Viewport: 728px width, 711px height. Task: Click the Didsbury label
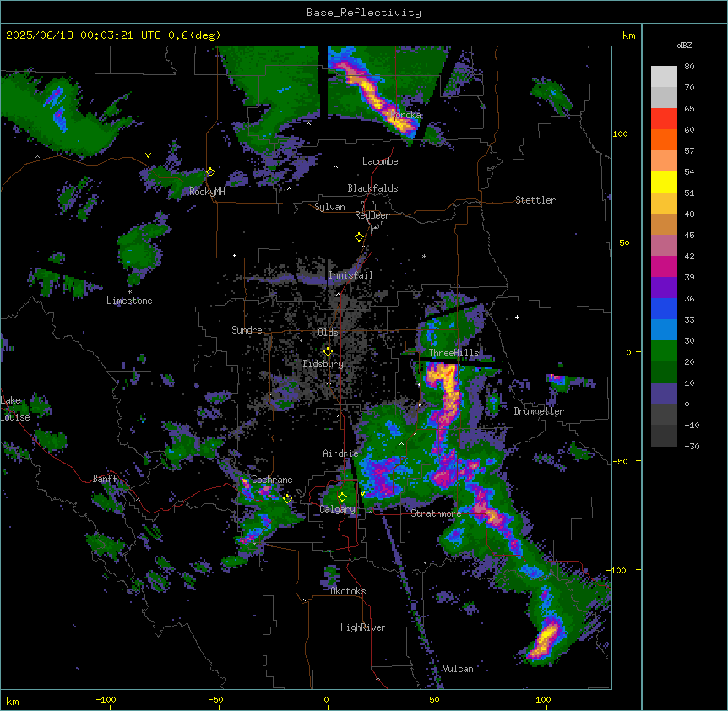[323, 364]
